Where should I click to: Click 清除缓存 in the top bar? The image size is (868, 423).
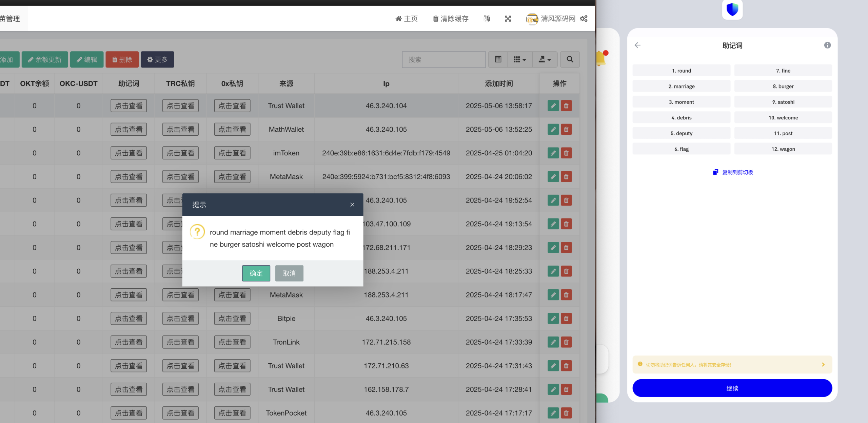tap(451, 19)
